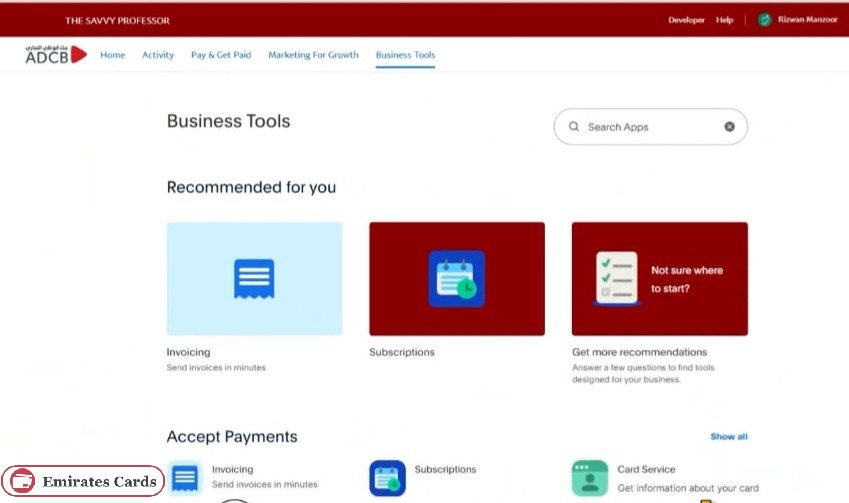Open the Rizwan Manzoor account name

[x=807, y=19]
